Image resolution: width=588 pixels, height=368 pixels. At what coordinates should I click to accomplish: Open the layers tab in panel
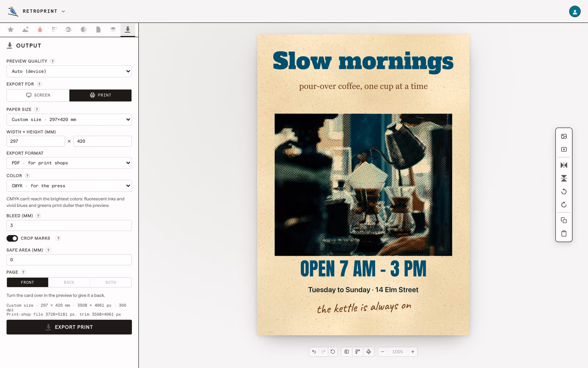113,29
